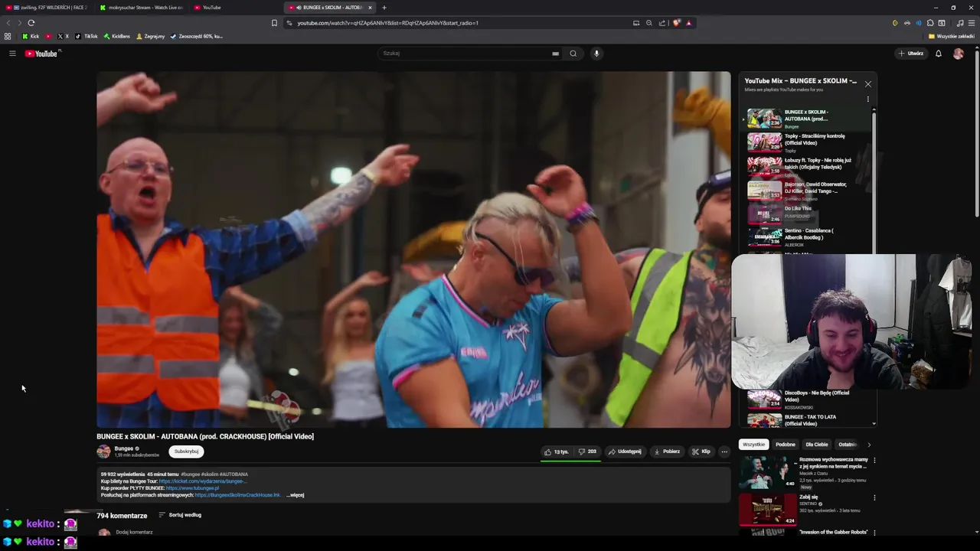Select the Wszystkie filter chip

click(x=753, y=445)
